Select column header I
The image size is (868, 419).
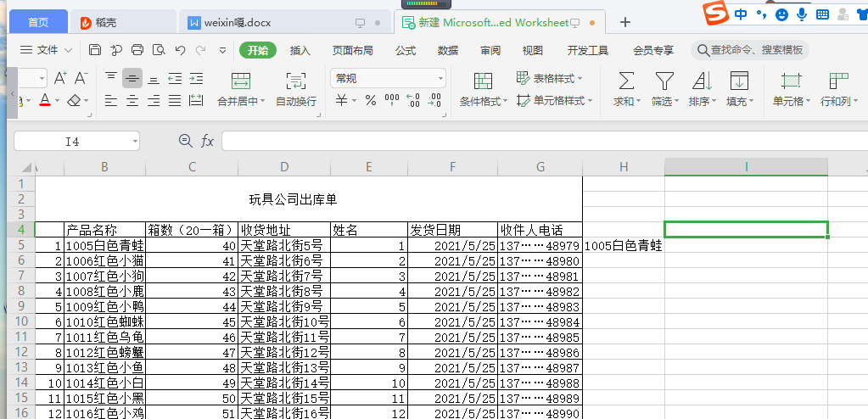746,167
